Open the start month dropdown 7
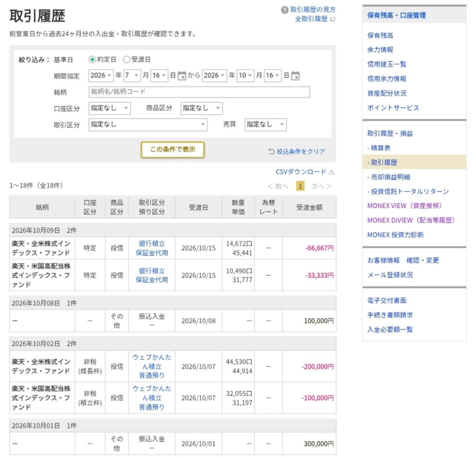Screen dimensions: 476x458 coord(132,76)
